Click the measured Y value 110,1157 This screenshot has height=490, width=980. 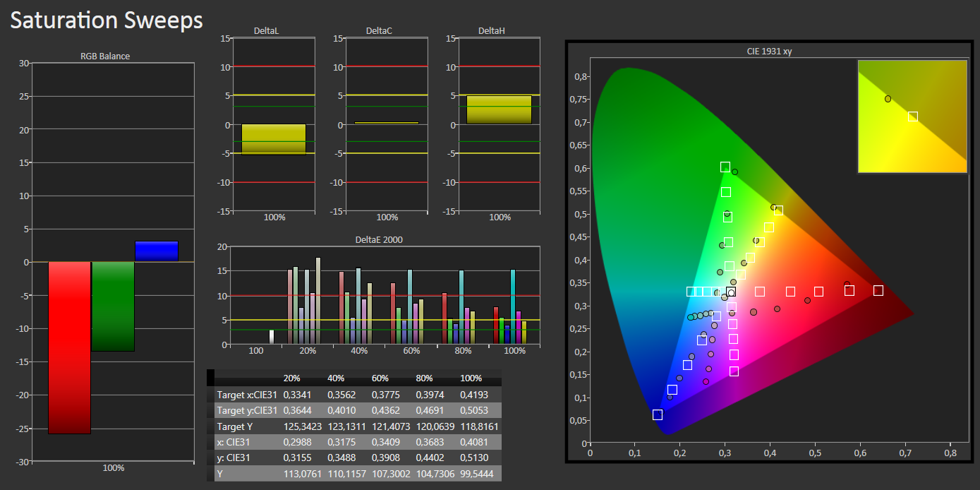click(346, 474)
